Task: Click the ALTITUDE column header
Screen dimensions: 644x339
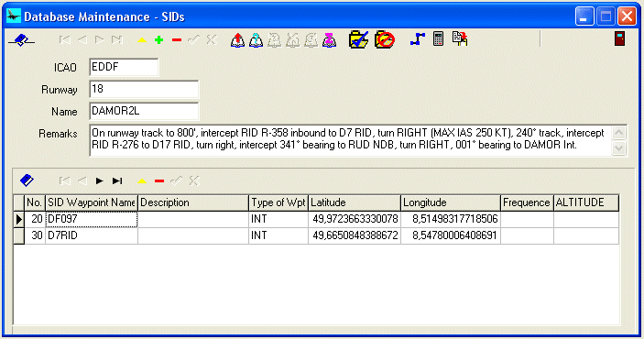Action: click(586, 202)
